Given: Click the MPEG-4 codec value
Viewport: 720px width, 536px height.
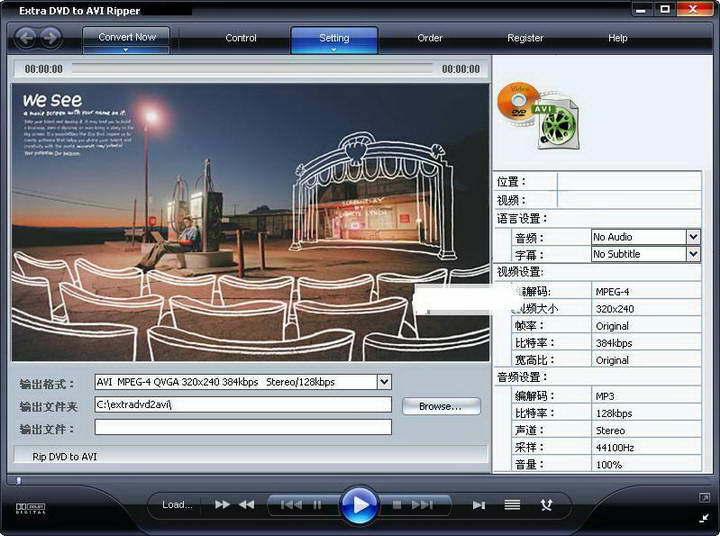Looking at the screenshot, I should coord(612,292).
